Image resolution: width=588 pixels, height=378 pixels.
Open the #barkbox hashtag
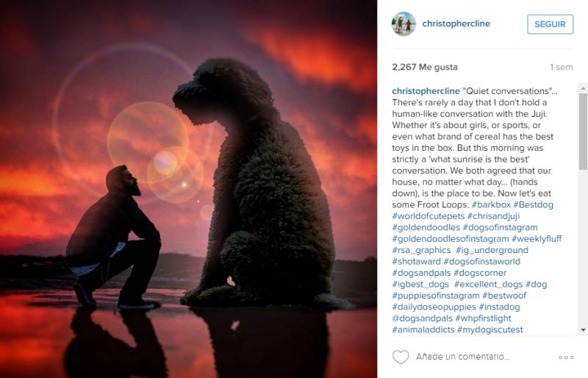tap(491, 204)
